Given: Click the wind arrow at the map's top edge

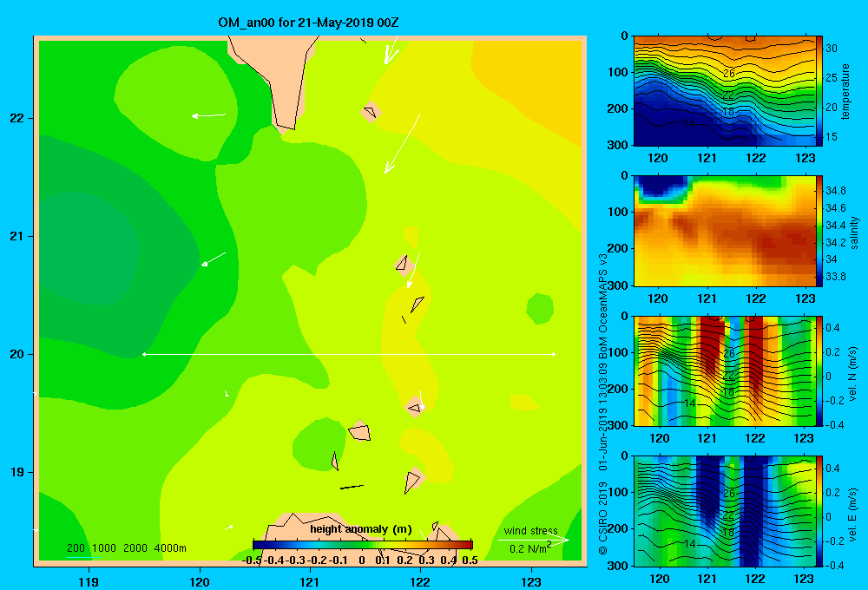Looking at the screenshot, I should tap(391, 49).
